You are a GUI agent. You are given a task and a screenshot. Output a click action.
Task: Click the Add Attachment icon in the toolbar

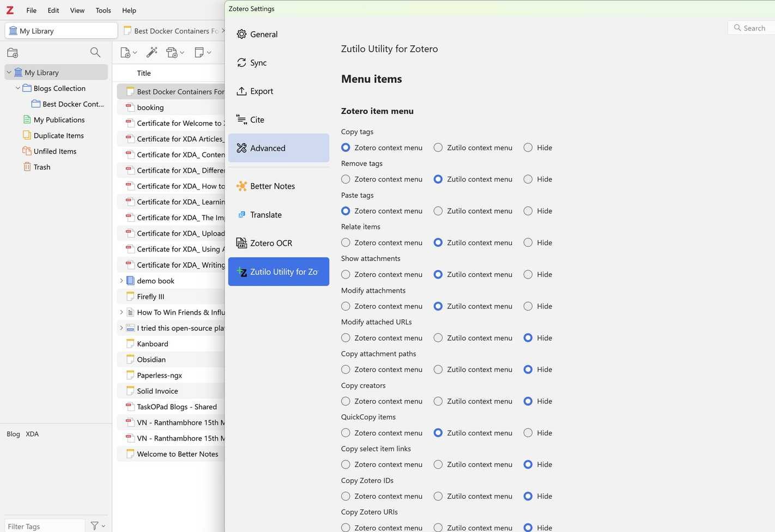tap(172, 52)
